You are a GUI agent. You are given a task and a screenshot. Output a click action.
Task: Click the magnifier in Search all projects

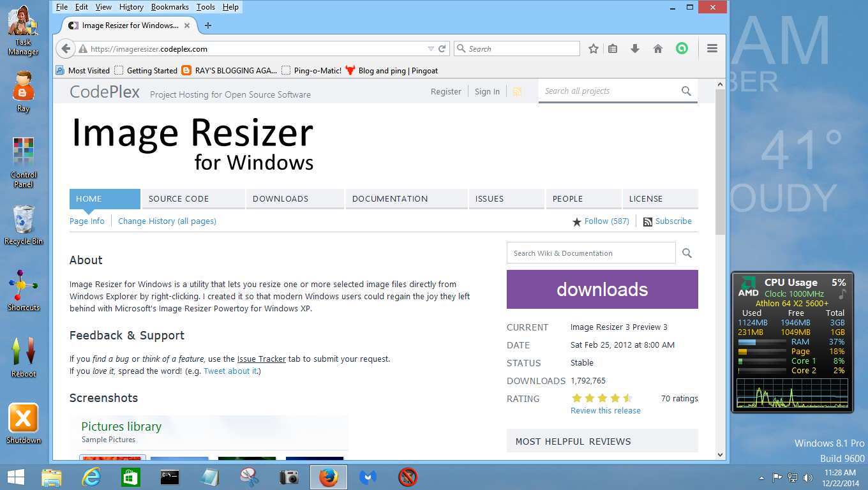coord(686,91)
